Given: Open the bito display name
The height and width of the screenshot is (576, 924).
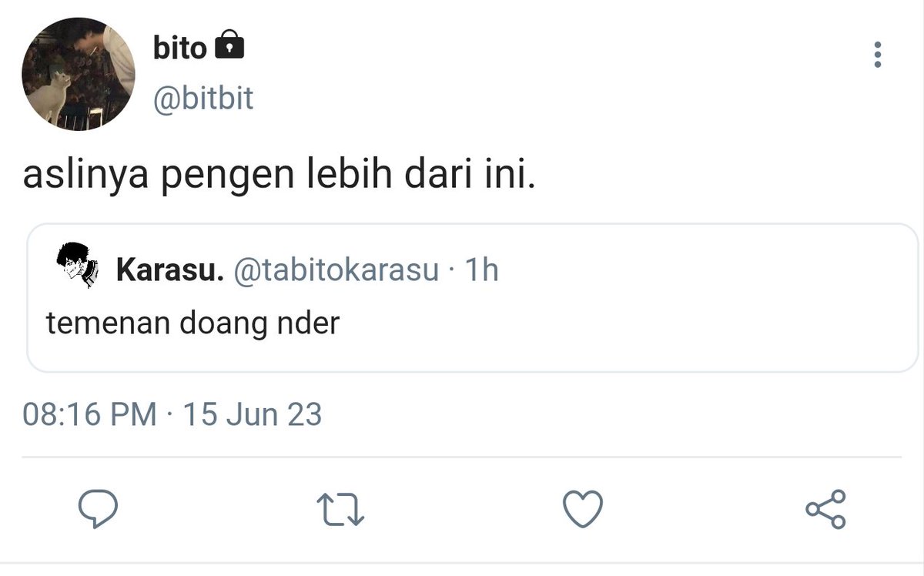Looking at the screenshot, I should tap(180, 49).
